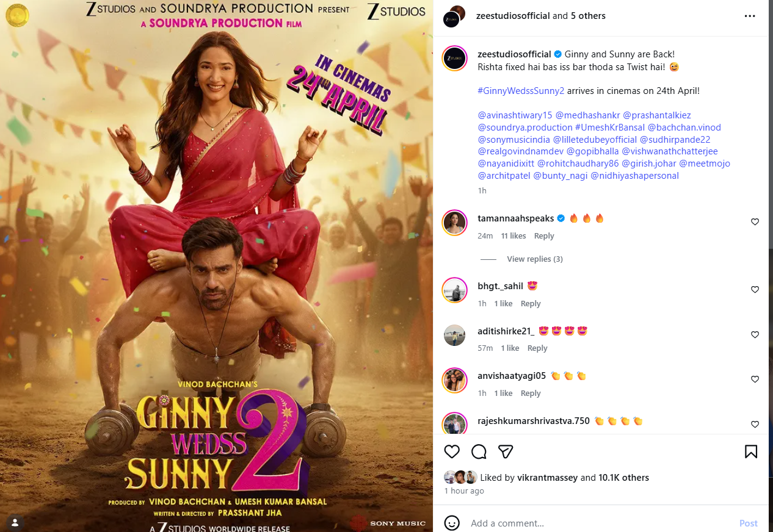773x532 pixels.
Task: Open zeestudiosofficial profile picture beside caption
Action: coord(455,58)
